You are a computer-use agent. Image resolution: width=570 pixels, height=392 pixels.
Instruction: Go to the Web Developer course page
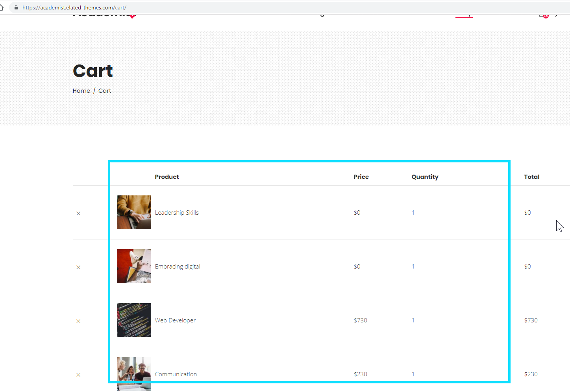point(175,320)
